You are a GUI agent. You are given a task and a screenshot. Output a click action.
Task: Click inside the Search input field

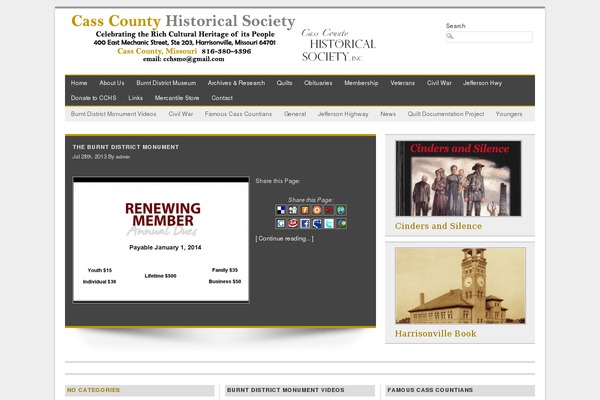click(x=489, y=37)
